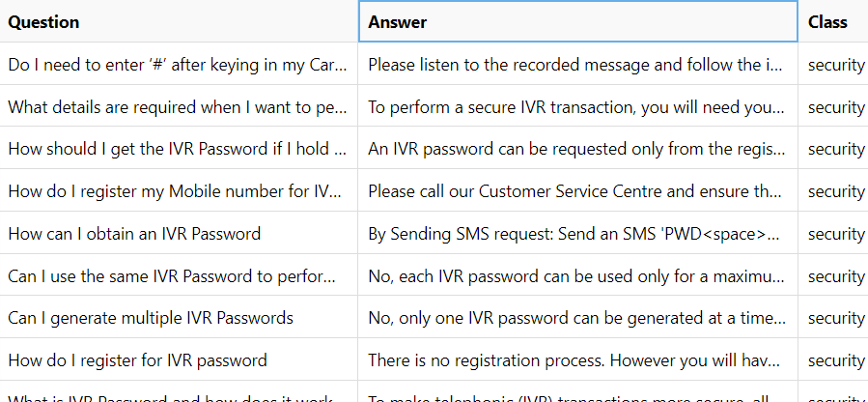Click the security class cell in the first row
This screenshot has width=868, height=402.
pos(833,64)
